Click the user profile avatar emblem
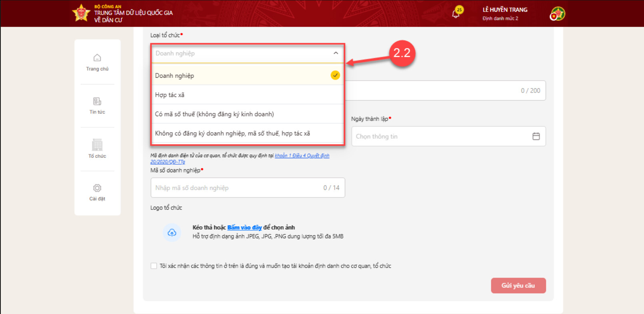The image size is (644, 314). click(x=557, y=14)
